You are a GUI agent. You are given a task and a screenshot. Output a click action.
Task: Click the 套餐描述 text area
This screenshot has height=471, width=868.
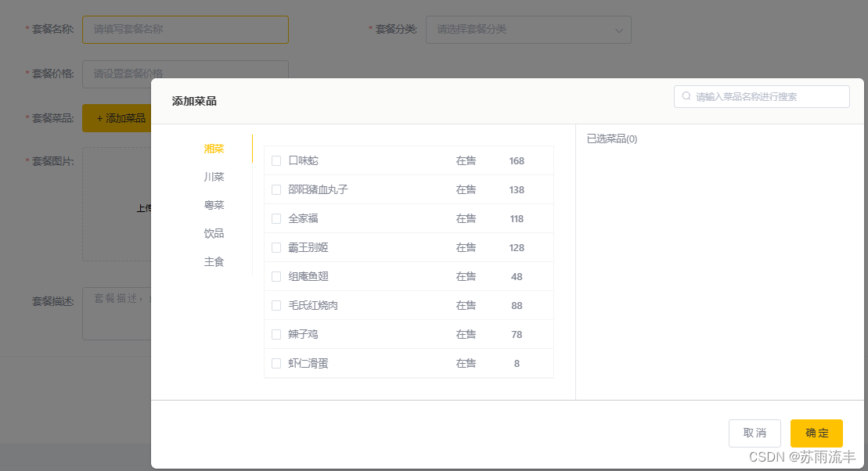pos(117,313)
